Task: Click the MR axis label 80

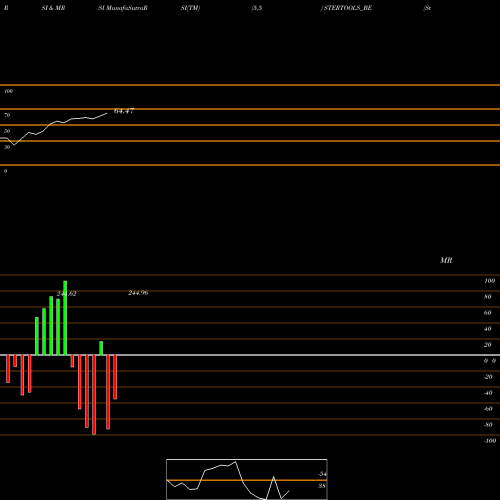Action: (488, 297)
